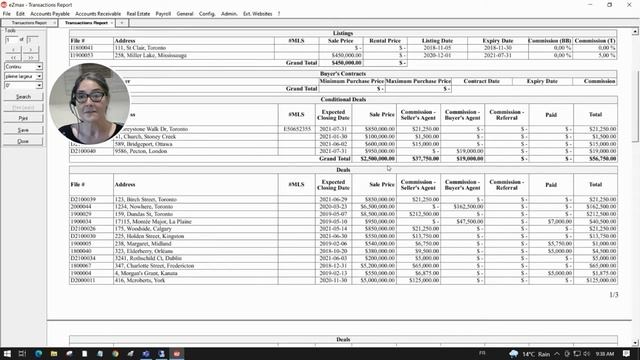This screenshot has height=360, width=640.
Task: Open the Edit menu
Action: (20, 13)
